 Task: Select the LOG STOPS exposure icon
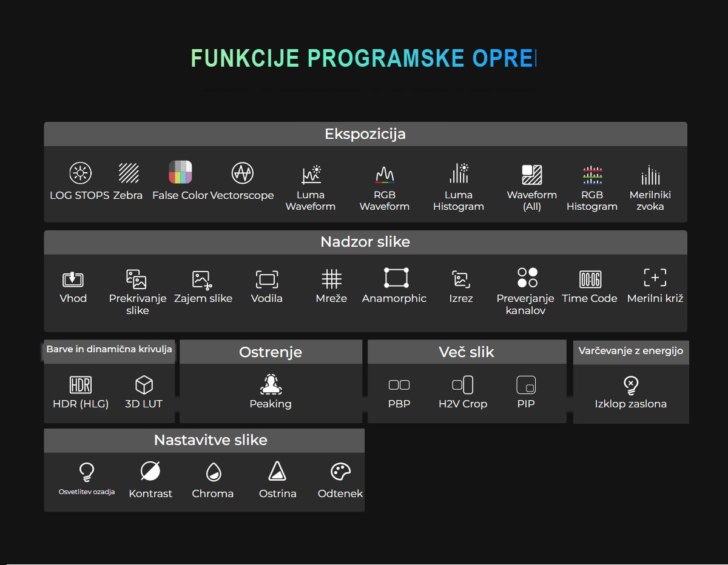pyautogui.click(x=79, y=173)
